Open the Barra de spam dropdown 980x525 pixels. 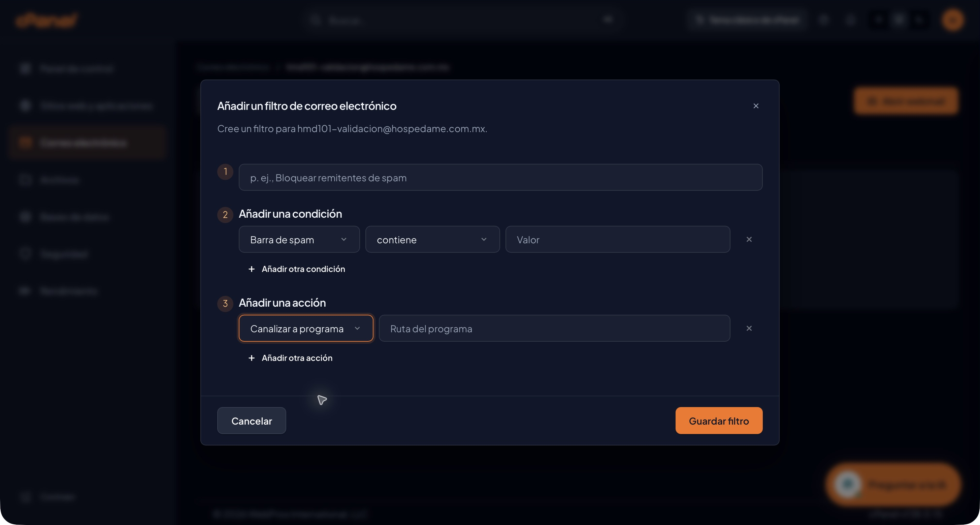[x=299, y=240]
